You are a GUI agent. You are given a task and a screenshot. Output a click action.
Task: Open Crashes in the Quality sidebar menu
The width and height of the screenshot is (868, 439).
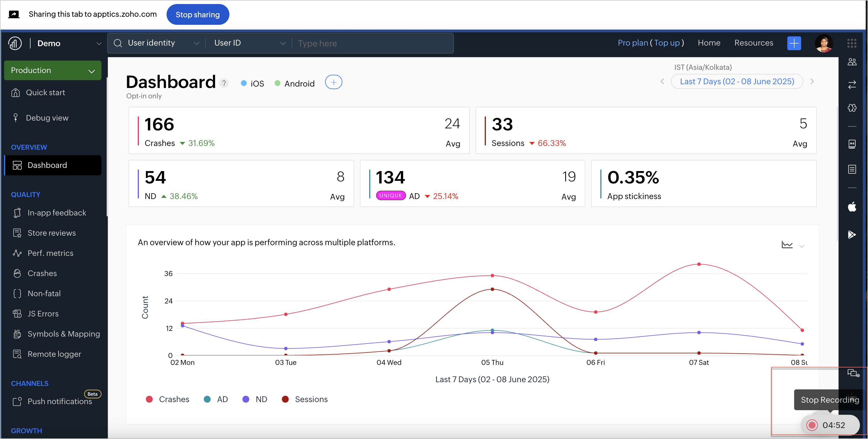pos(42,273)
